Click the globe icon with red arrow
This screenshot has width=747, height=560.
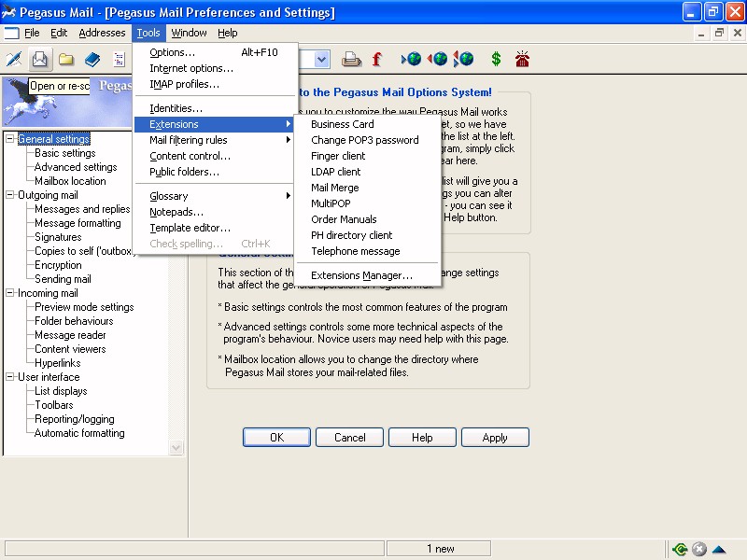point(437,59)
